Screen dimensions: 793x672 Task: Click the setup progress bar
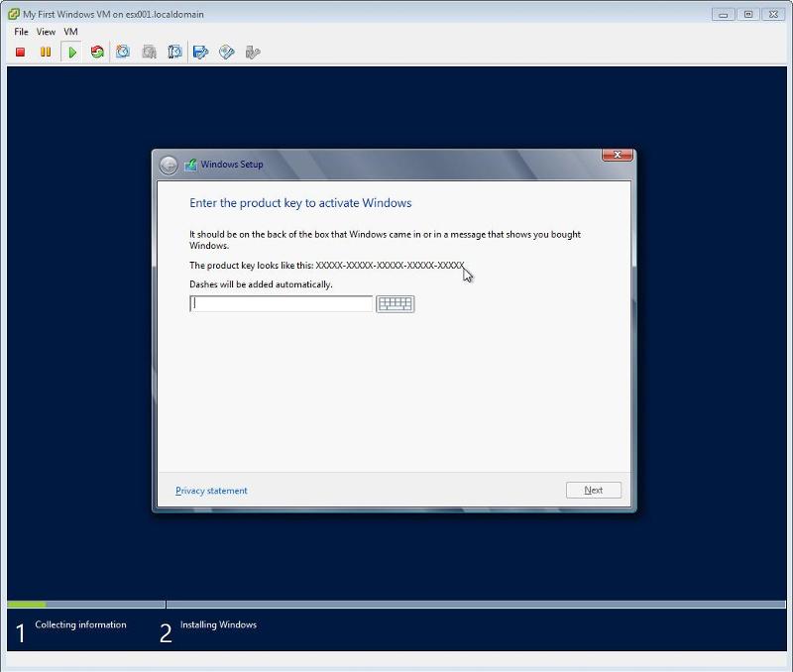[x=396, y=605]
